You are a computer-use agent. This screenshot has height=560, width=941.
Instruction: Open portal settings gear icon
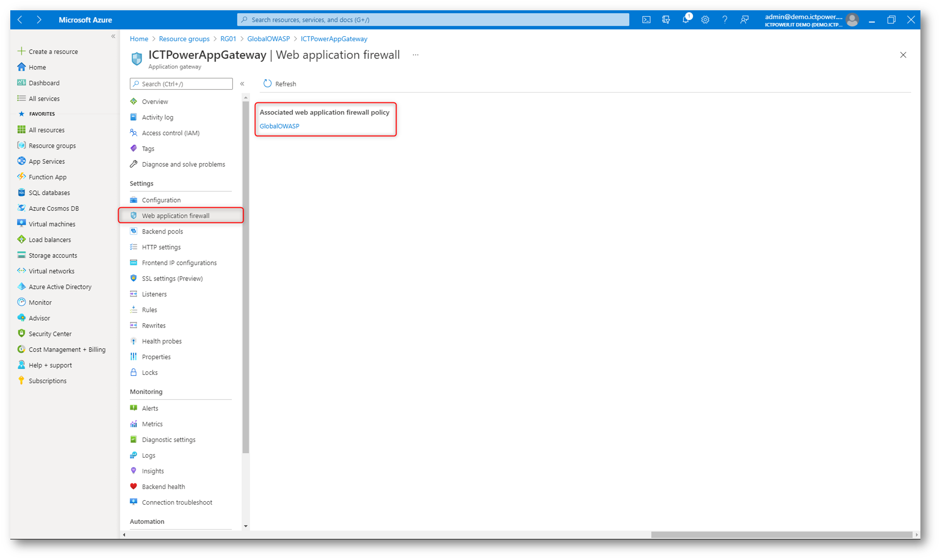pos(705,20)
